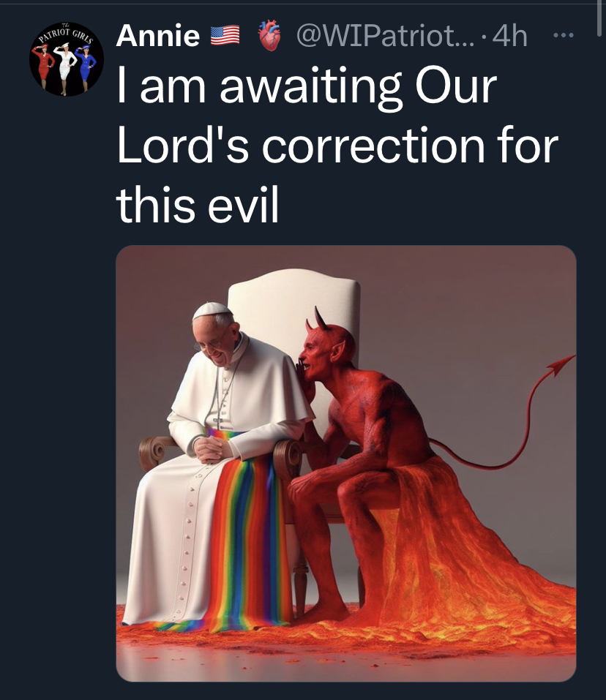
Task: Open the attached image in full view
Action: (345, 462)
